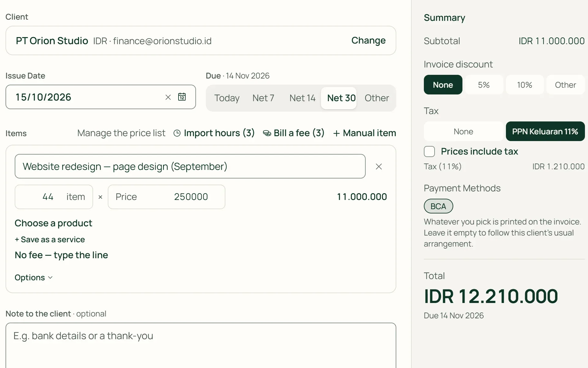
Task: Click Save as a service link
Action: click(50, 240)
